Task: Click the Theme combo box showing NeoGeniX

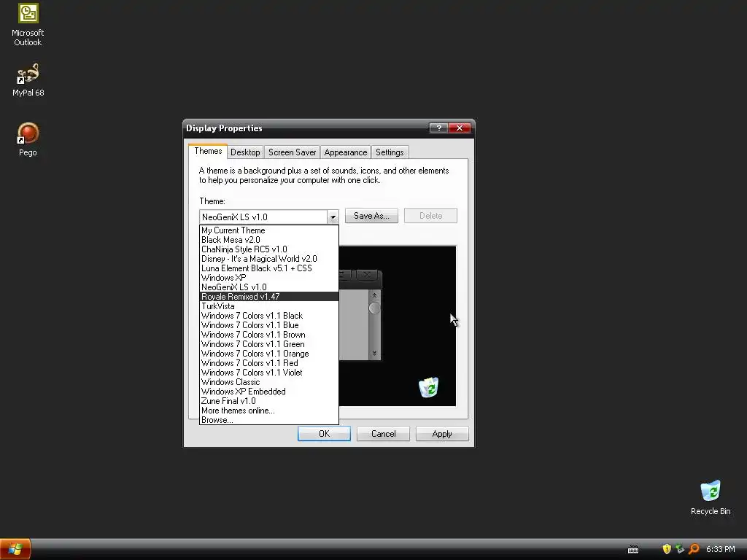Action: click(268, 217)
